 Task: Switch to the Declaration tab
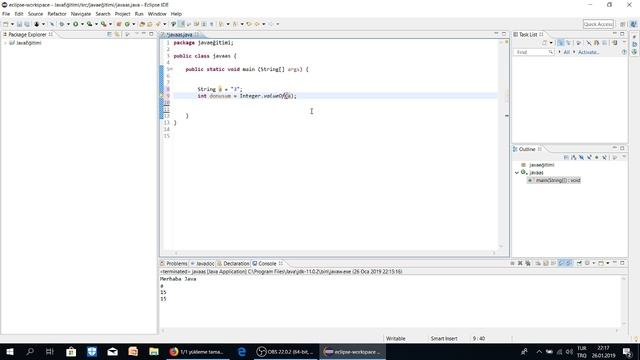coord(233,264)
